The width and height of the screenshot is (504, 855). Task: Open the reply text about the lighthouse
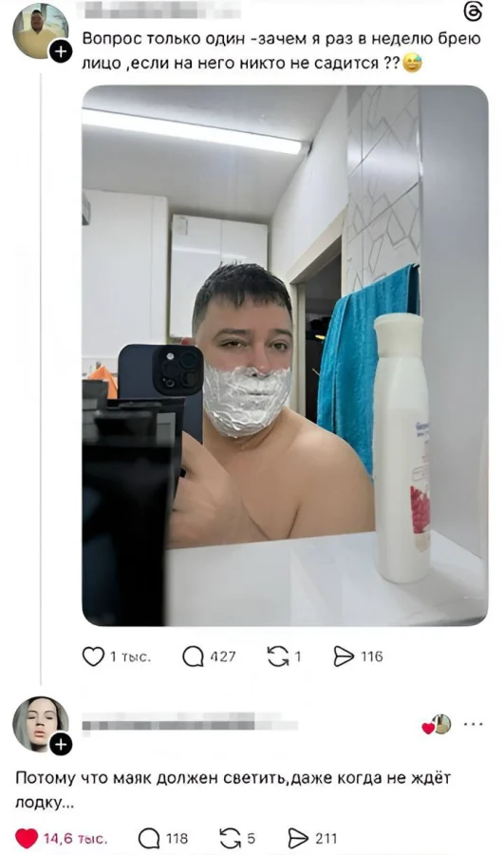[233, 789]
